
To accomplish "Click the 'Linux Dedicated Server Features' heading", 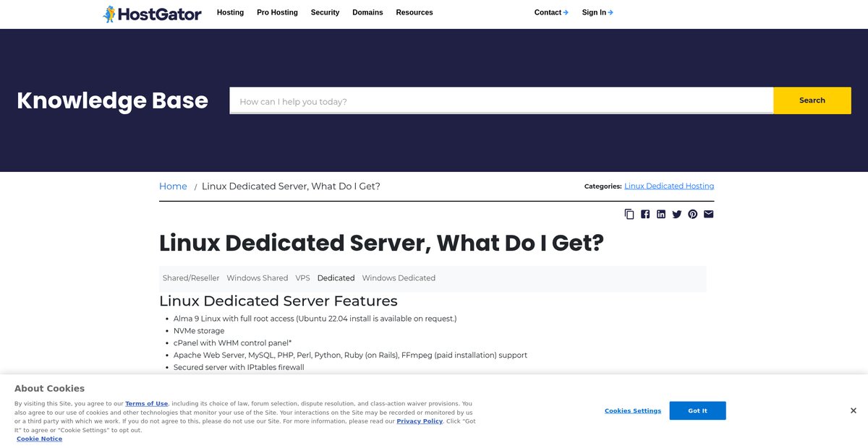I will (278, 301).
